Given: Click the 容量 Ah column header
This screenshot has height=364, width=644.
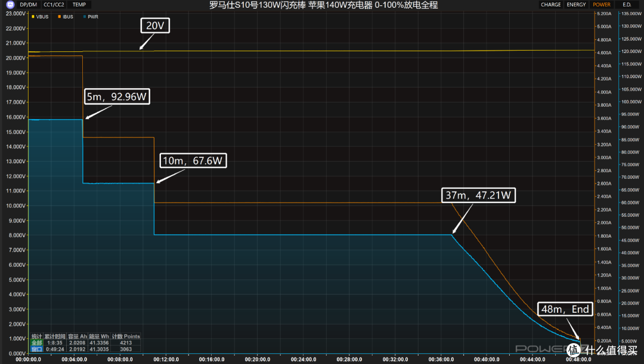Looking at the screenshot, I should click(x=78, y=336).
